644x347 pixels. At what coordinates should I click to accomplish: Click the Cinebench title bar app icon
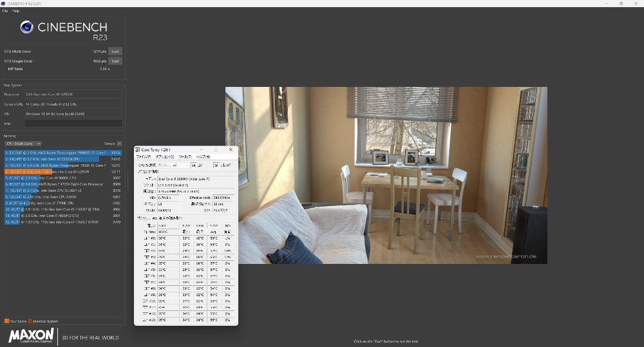click(x=3, y=3)
